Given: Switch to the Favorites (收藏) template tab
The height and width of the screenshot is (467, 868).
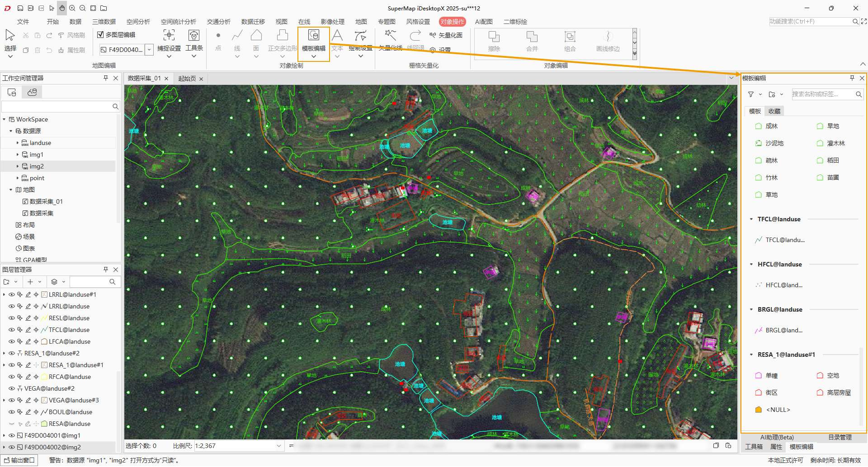Looking at the screenshot, I should point(774,111).
